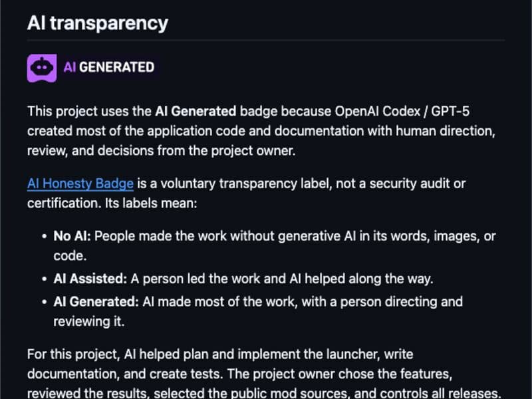Viewport: 532px width, 399px height.
Task: Click the AI Generated: bold list label
Action: click(96, 302)
